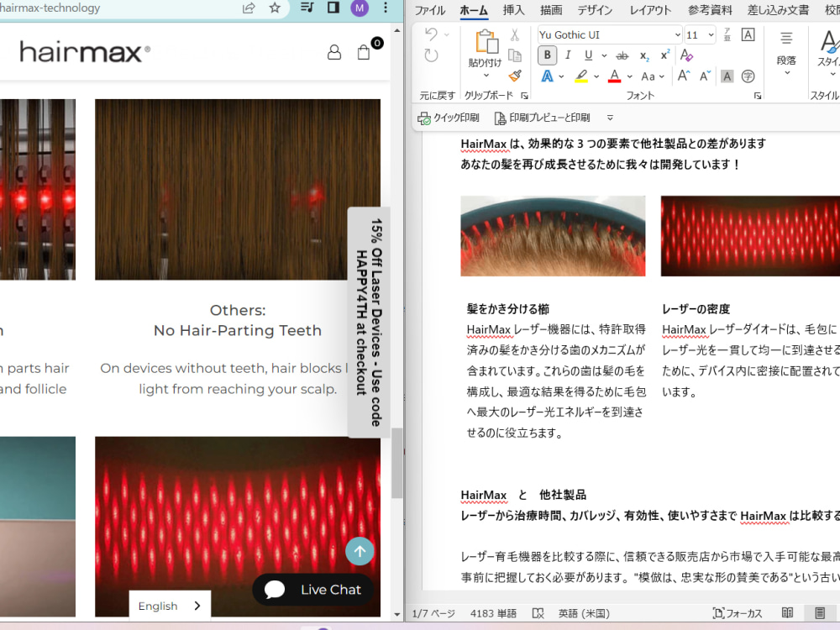Switch to Print Layout view icon
Screen dimensions: 840x630
coord(820,613)
